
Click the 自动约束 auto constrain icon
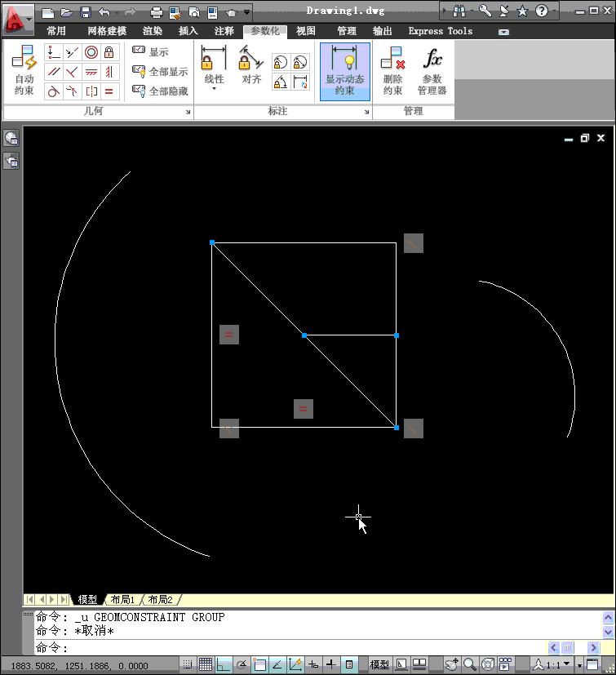(24, 70)
